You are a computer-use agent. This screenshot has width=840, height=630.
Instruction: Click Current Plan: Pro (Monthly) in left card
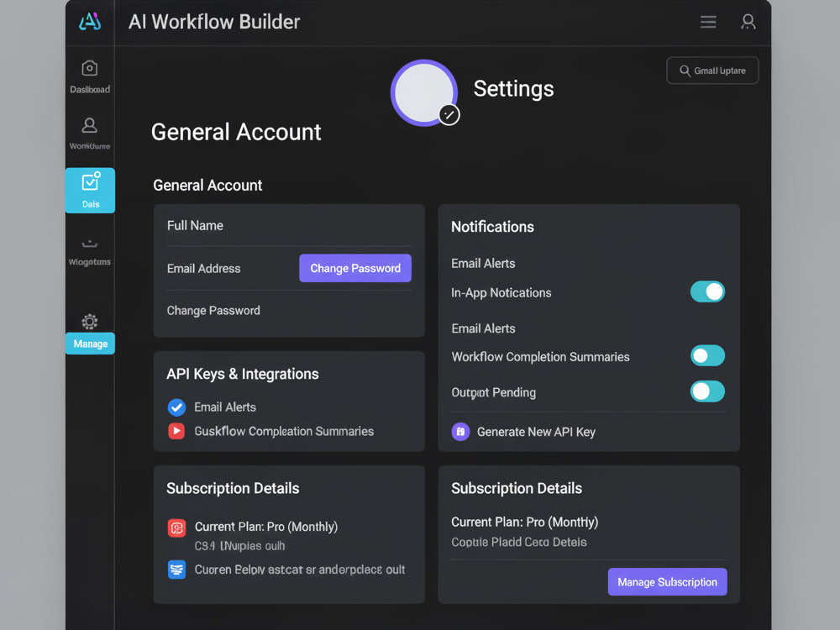(x=266, y=527)
